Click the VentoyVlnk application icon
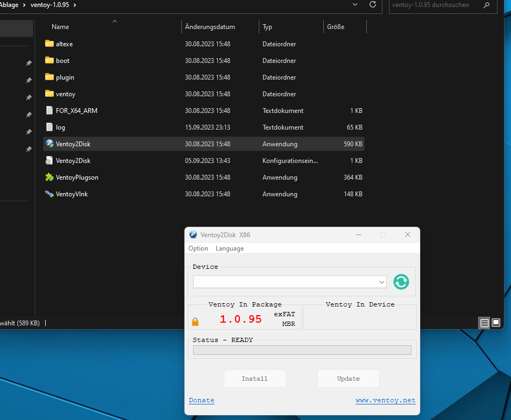511x420 pixels. click(x=49, y=194)
